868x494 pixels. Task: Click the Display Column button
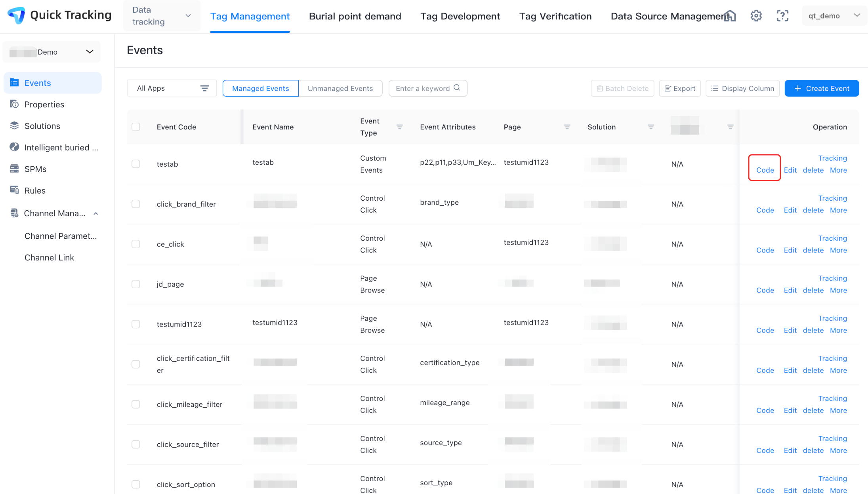742,88
